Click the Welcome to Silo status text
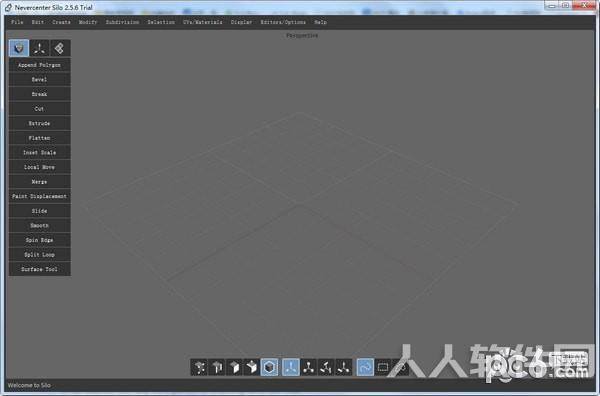 point(29,385)
